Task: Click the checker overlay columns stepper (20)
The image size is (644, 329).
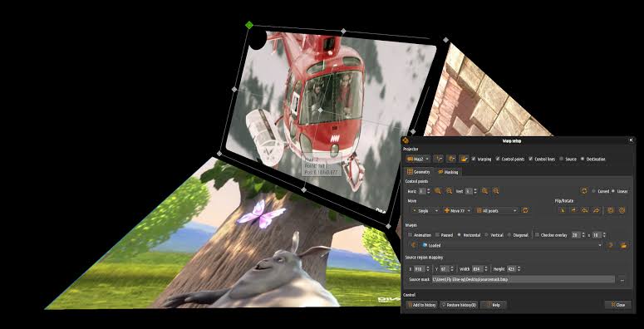Action: [583, 235]
